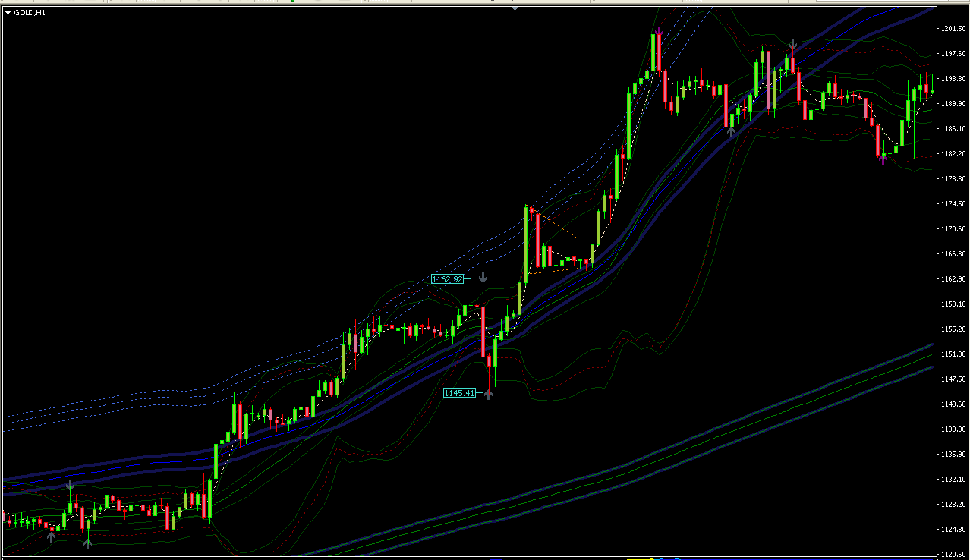
Task: Click 1197.60 on the price scale
Action: pyautogui.click(x=953, y=54)
